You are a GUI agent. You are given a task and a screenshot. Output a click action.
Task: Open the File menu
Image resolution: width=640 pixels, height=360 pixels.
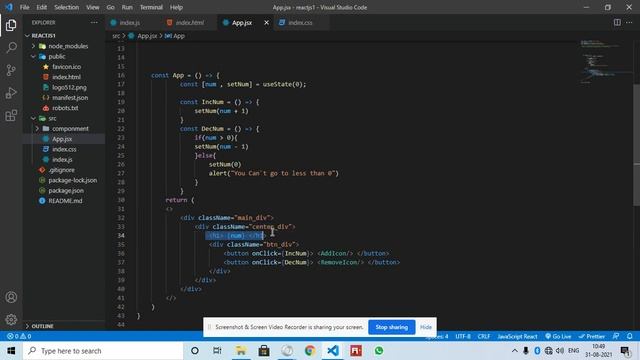24,7
